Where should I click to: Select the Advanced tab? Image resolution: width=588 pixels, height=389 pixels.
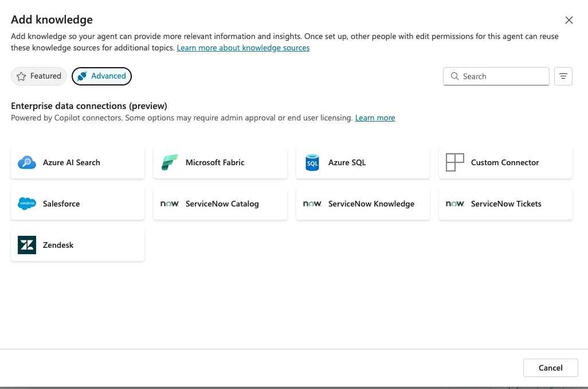[x=101, y=76]
